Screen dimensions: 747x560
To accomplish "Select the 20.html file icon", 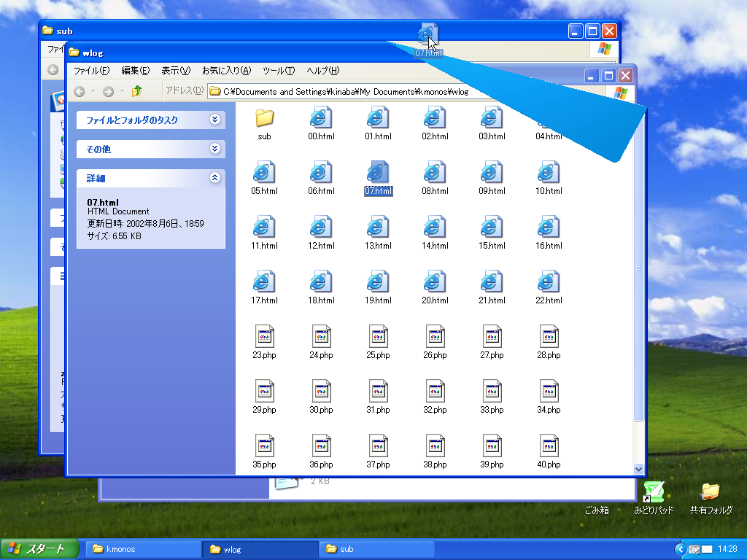I will coord(435,282).
